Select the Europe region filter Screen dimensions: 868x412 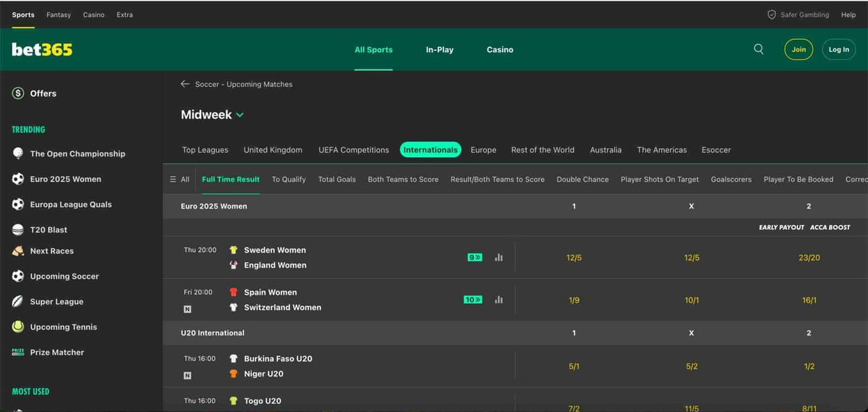pyautogui.click(x=483, y=150)
